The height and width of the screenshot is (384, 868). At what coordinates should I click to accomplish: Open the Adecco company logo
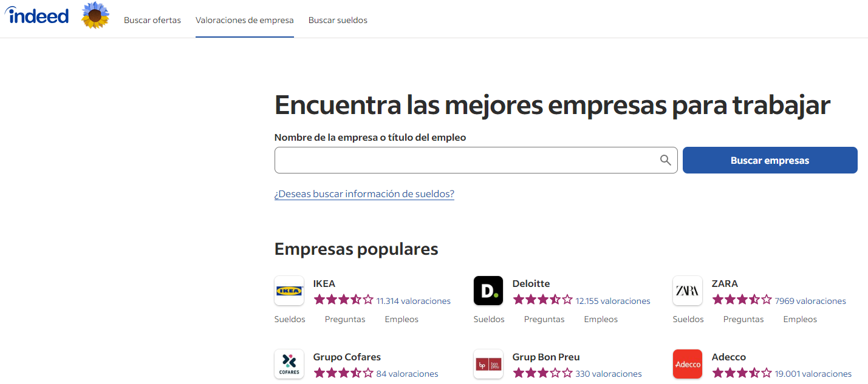(688, 364)
